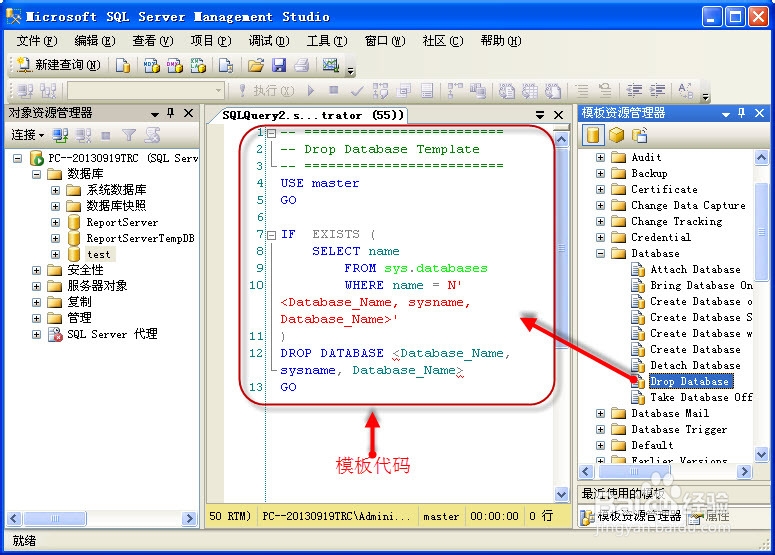The image size is (775, 555).
Task: Click the Object Explorer horizontal scroll-right arrow
Action: pyautogui.click(x=188, y=518)
